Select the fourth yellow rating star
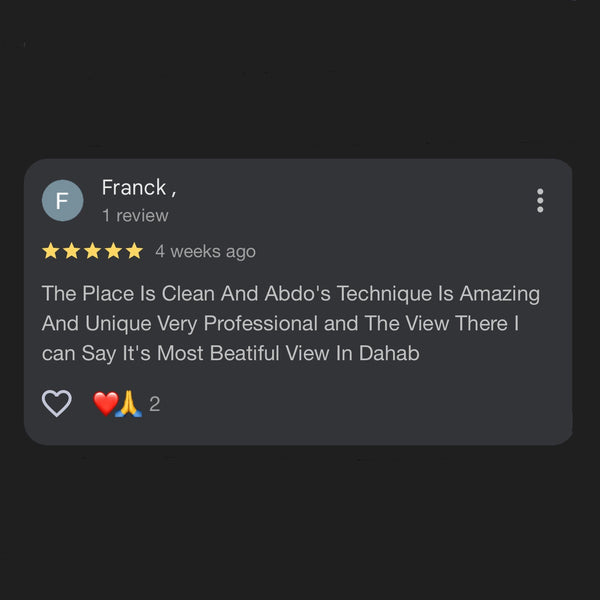The width and height of the screenshot is (600, 600). pyautogui.click(x=114, y=252)
